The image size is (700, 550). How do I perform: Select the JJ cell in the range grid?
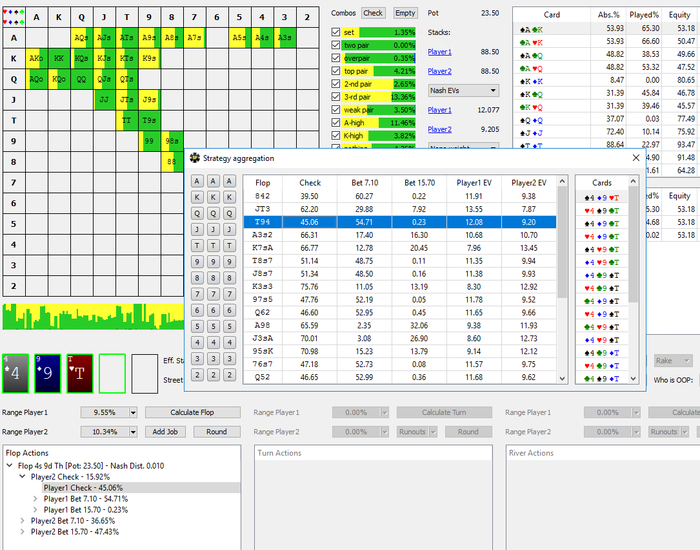click(x=104, y=100)
